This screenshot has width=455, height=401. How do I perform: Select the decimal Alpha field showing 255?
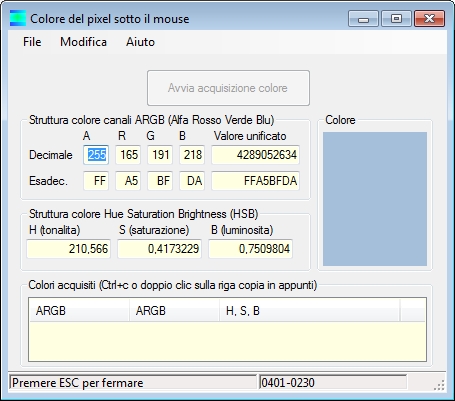pos(96,155)
